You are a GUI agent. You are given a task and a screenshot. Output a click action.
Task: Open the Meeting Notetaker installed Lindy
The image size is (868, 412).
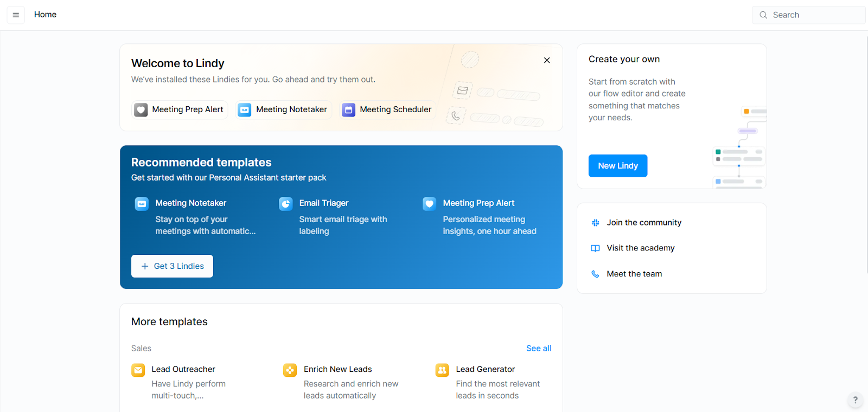pyautogui.click(x=284, y=110)
